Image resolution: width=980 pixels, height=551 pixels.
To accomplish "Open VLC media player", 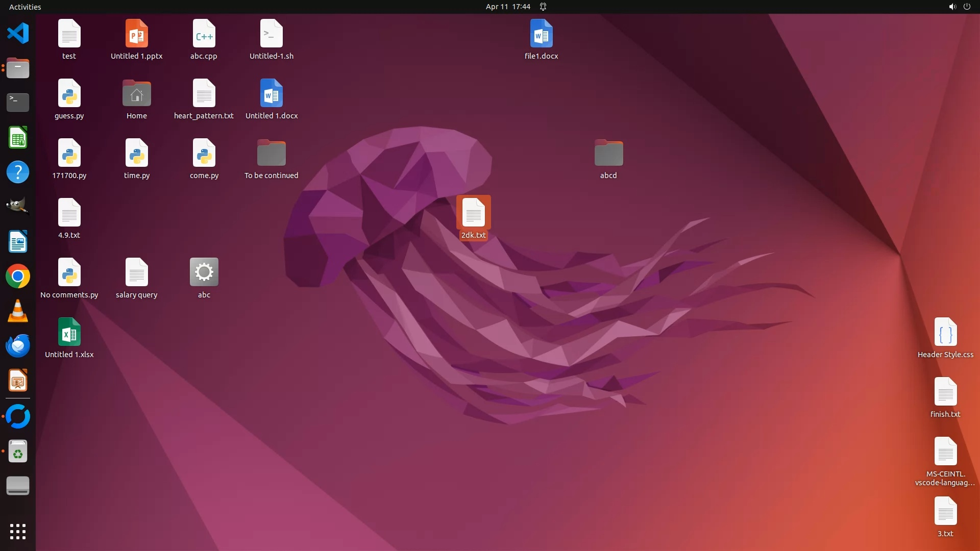I will point(18,311).
